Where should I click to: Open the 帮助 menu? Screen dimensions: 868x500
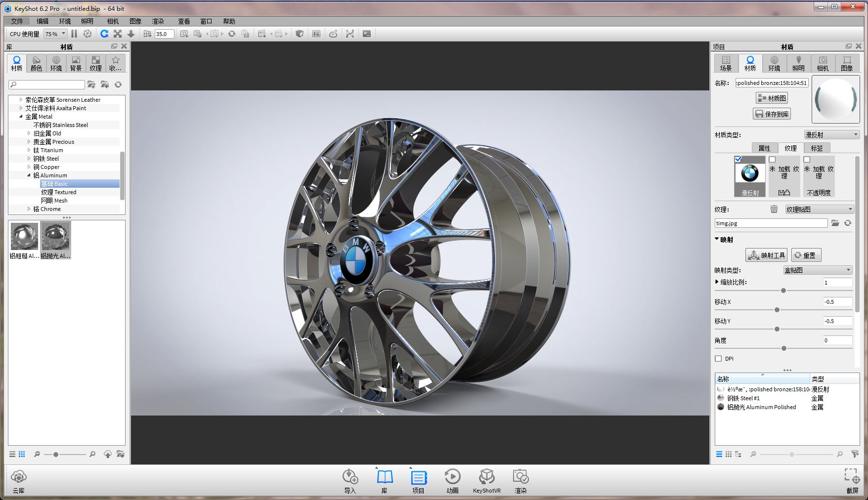229,21
